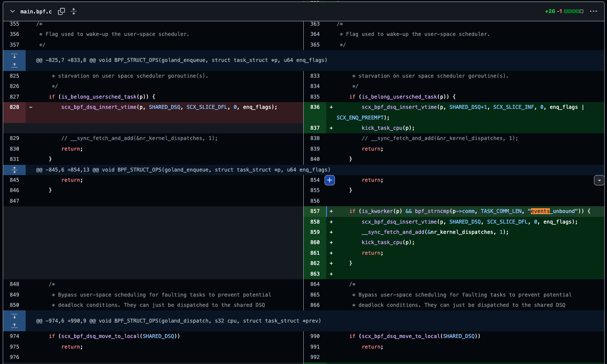Screen dimensions: 607x364
Task: Click the -825,7 +833,8 hunk header text
Action: click(x=181, y=60)
